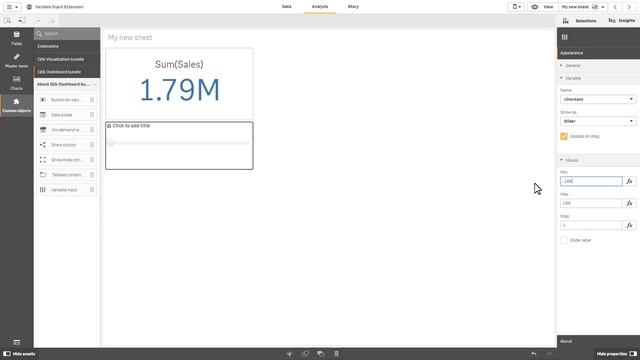This screenshot has width=640, height=360.
Task: Select the Sum(Sales) KPI object
Action: tap(179, 84)
